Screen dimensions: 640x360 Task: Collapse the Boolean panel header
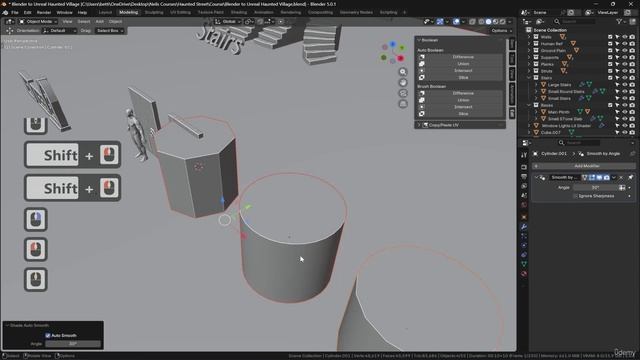[460, 40]
